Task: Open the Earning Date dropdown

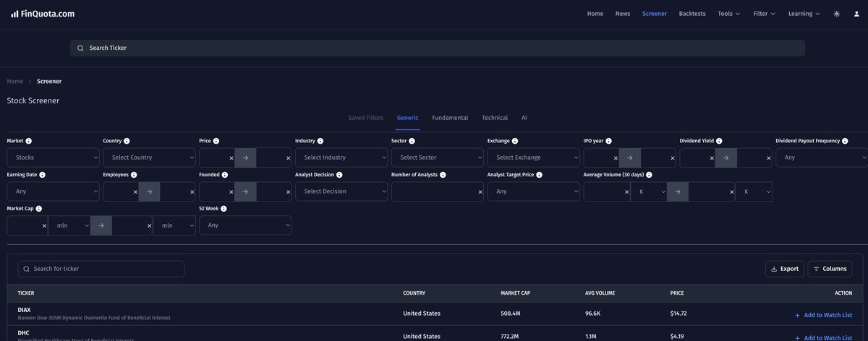Action: coord(54,191)
